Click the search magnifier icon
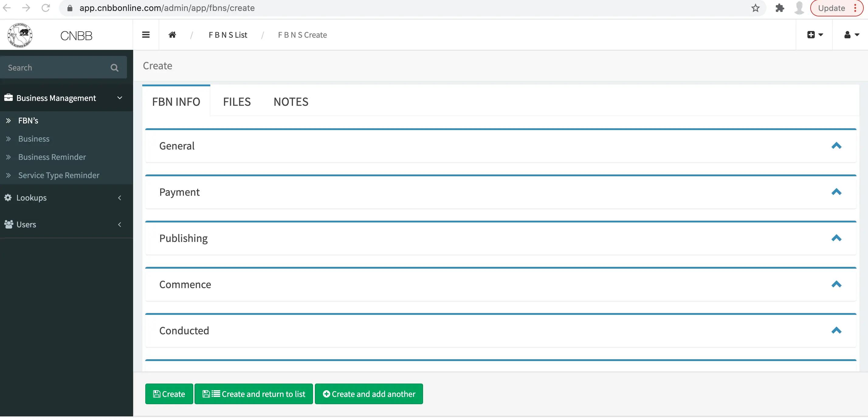Screen dimensions: 868x420 point(115,67)
